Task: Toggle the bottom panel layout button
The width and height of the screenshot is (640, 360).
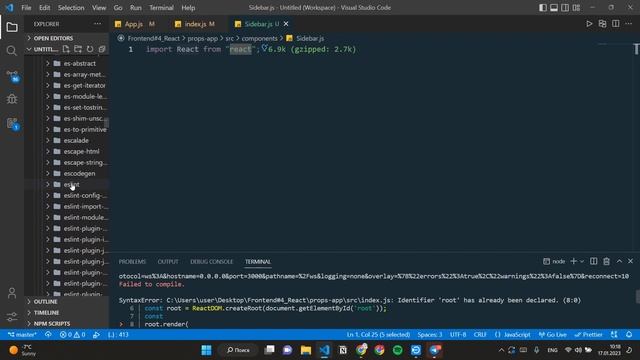Action: [x=554, y=8]
